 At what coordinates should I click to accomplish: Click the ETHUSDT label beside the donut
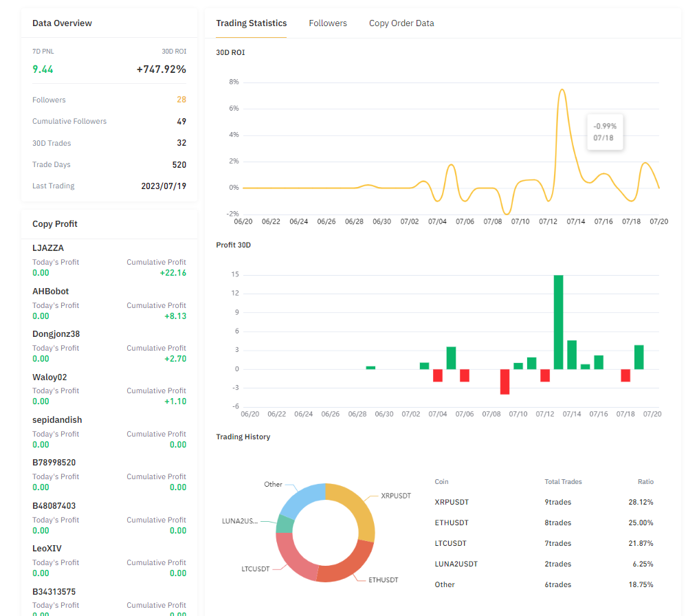click(x=383, y=580)
